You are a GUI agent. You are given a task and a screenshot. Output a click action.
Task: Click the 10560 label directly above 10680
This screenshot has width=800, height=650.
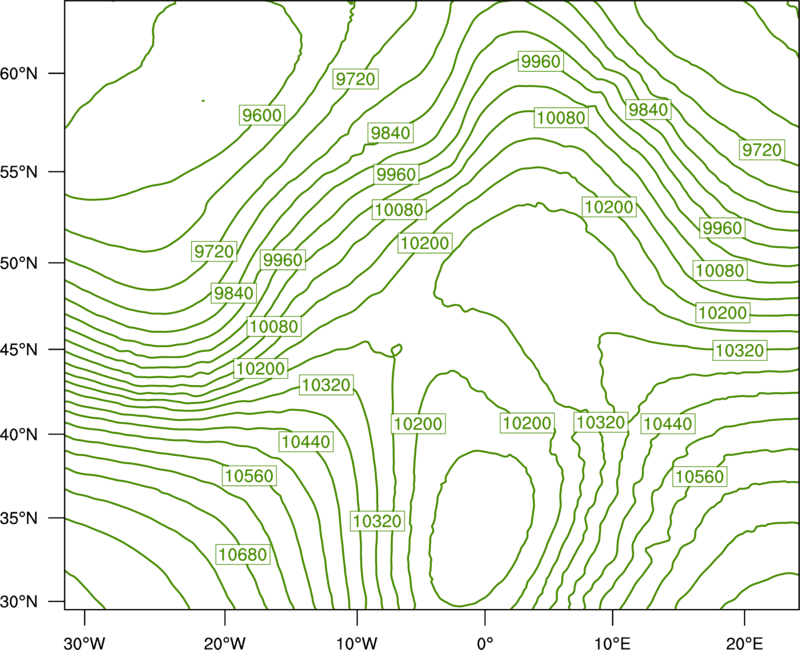point(249,476)
